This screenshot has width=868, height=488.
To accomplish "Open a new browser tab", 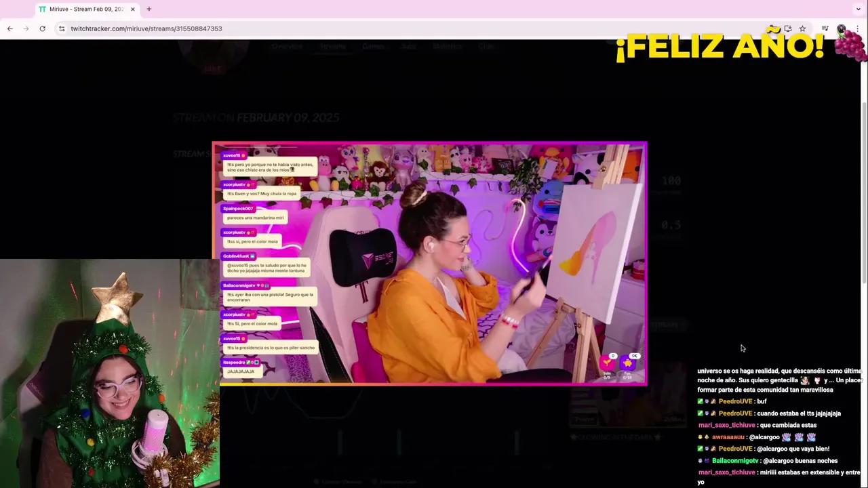I will [x=149, y=9].
